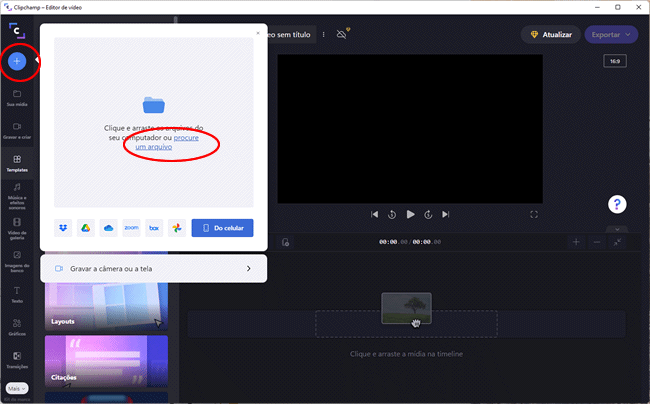
Task: Import from Dropbox
Action: (x=63, y=228)
